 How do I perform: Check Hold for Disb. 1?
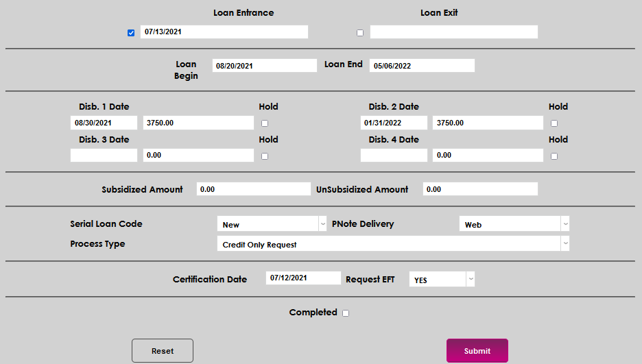[265, 123]
